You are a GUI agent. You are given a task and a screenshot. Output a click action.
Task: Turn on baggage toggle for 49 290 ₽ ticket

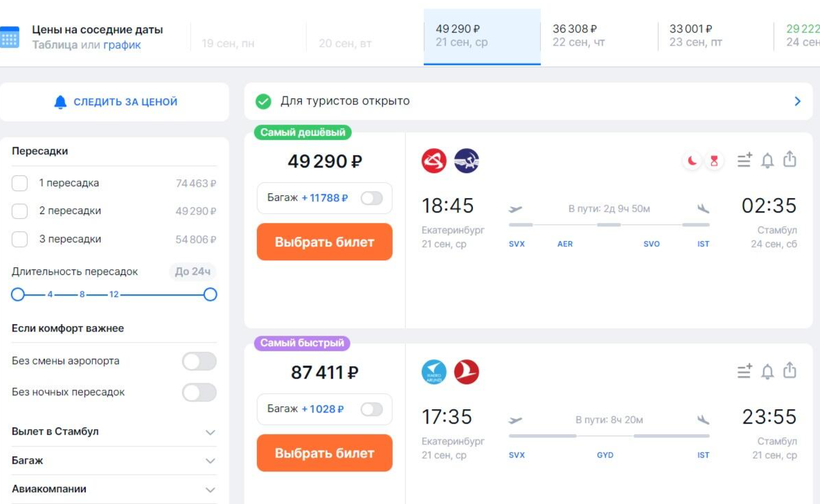pyautogui.click(x=371, y=199)
